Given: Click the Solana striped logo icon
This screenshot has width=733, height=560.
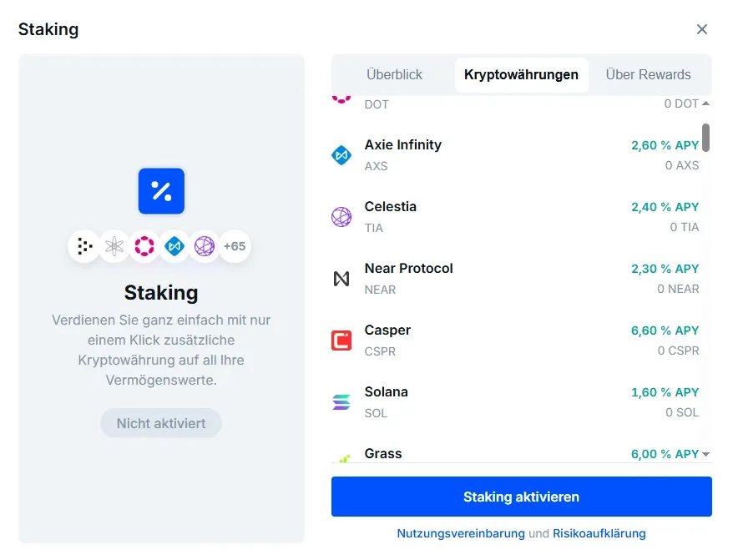Looking at the screenshot, I should click(x=341, y=402).
